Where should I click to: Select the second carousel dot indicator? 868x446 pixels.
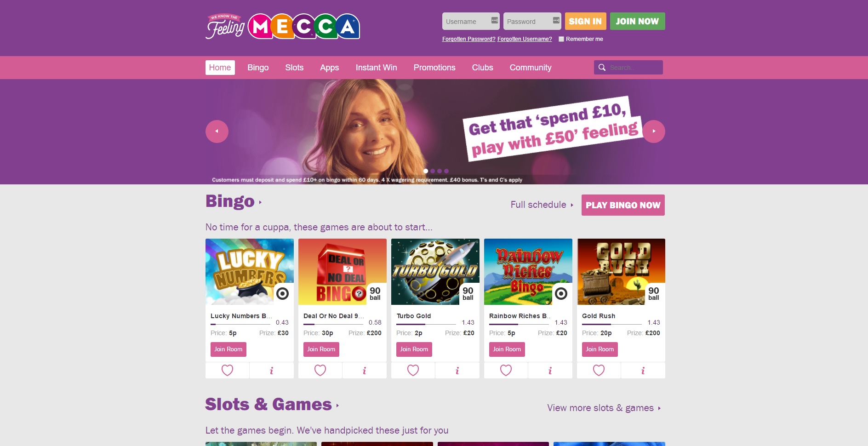(x=433, y=171)
